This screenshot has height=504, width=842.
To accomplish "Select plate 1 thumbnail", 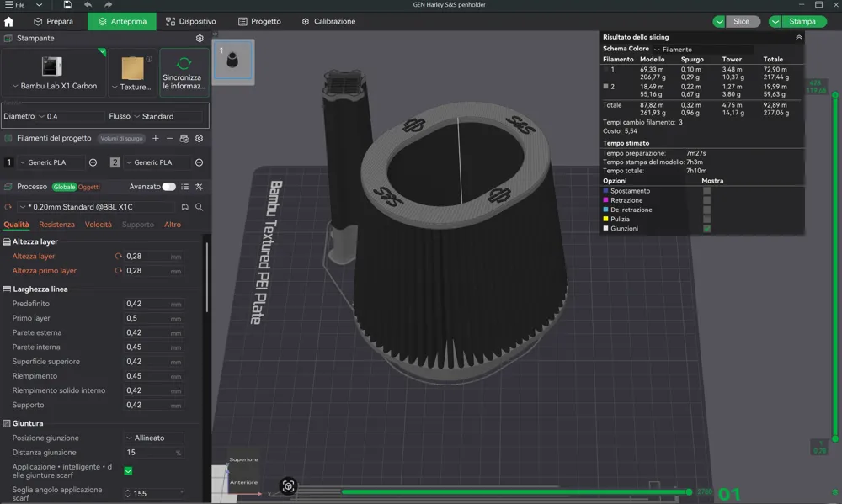I will [x=232, y=60].
